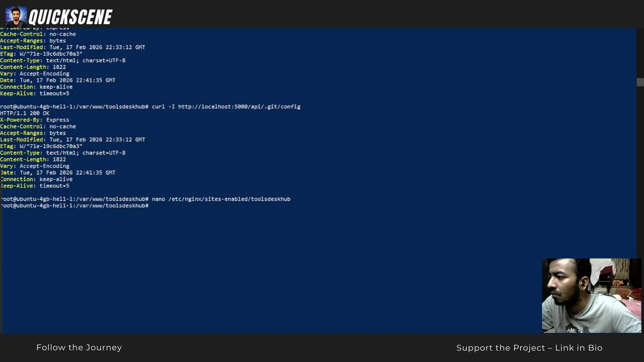Click the second "Last-Modified" header line
This screenshot has height=362, width=644.
[72, 140]
